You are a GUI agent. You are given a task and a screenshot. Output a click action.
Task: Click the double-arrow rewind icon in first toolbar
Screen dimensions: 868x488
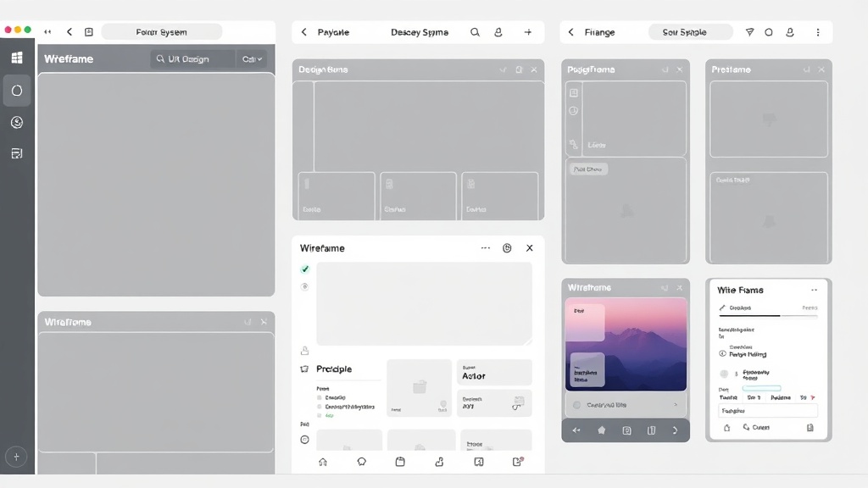[x=47, y=32]
